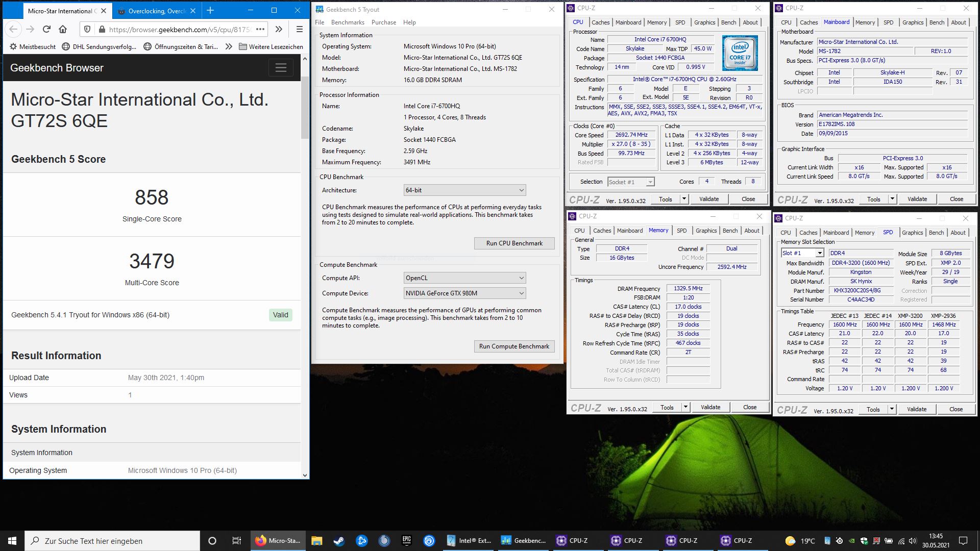Click Validate in CPU-Z CPU window
980x551 pixels.
click(709, 199)
